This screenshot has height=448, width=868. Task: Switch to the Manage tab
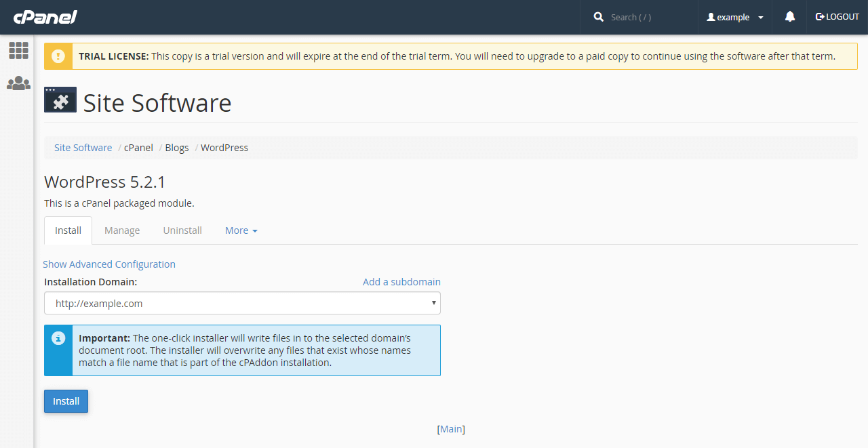[122, 230]
